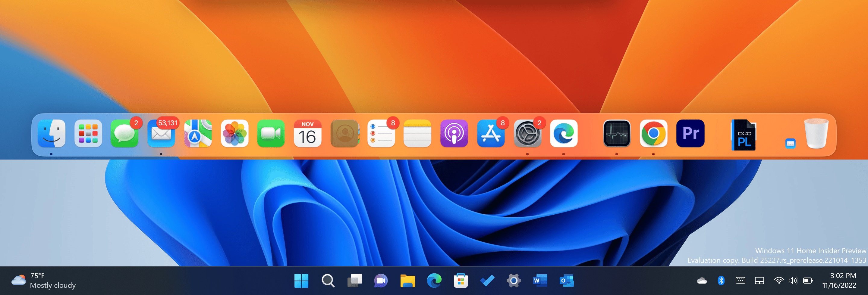Open App Store with 8 updates
Screen dimensions: 868x295
491,134
